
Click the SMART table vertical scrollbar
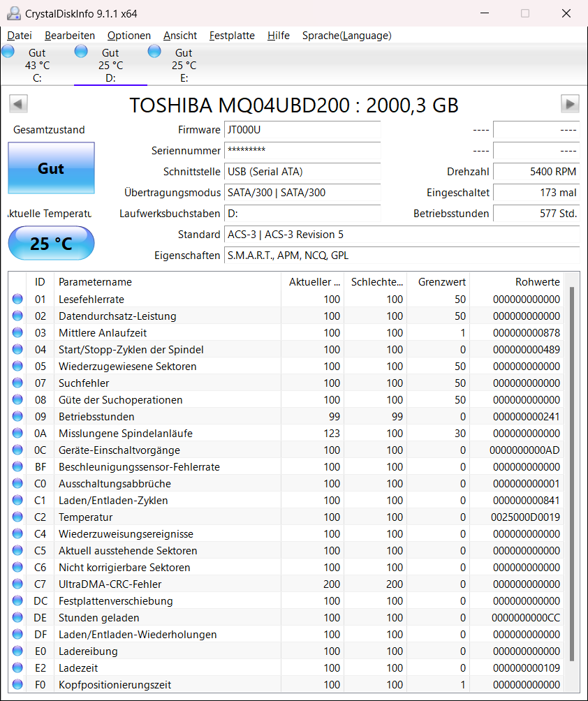[571, 474]
